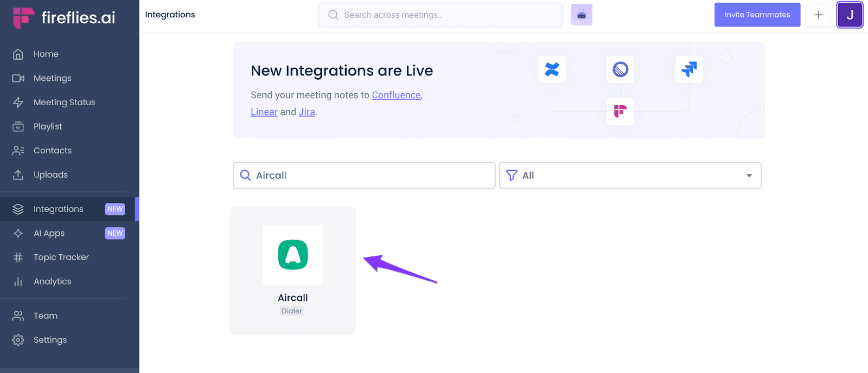Click the Confluence icon in banner
The image size is (868, 373).
pyautogui.click(x=552, y=69)
